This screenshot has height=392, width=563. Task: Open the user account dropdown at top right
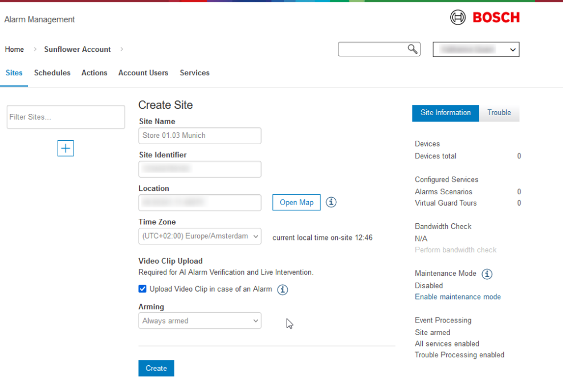(x=476, y=50)
